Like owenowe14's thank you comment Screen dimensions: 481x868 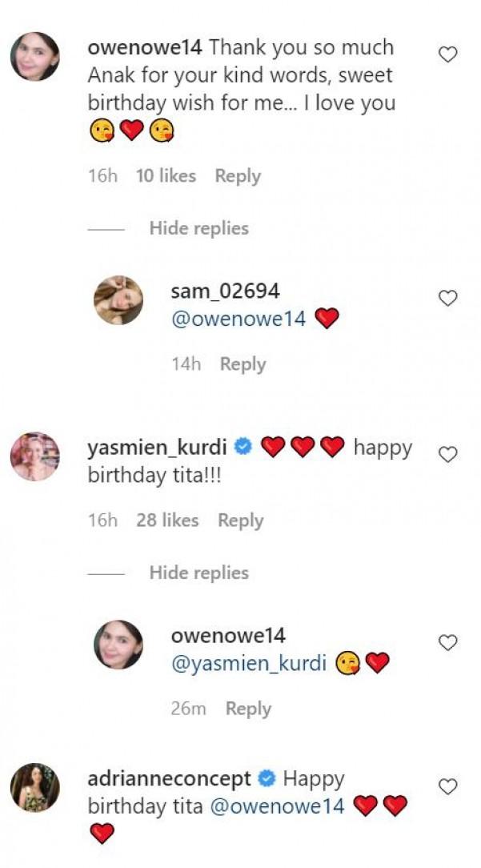448,54
